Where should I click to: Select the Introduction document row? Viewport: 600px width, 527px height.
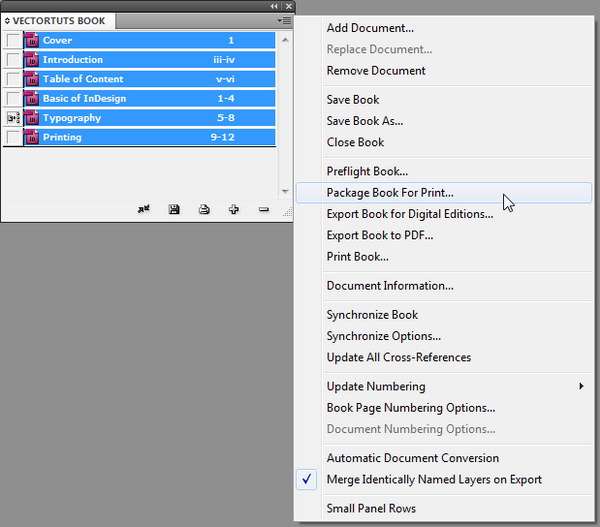click(149, 60)
